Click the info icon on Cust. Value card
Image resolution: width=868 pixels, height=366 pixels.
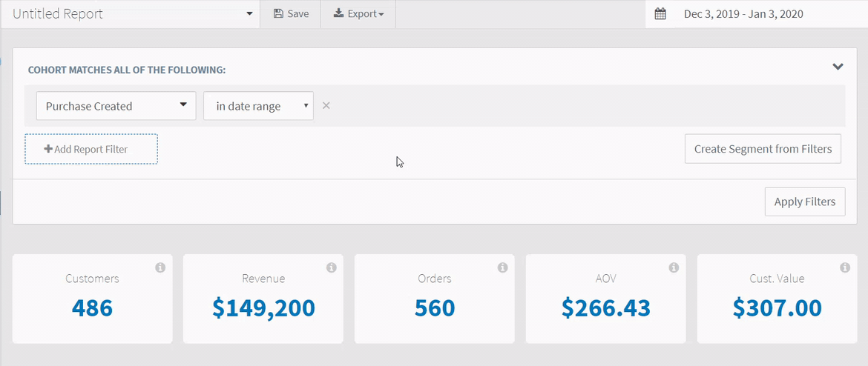[845, 267]
